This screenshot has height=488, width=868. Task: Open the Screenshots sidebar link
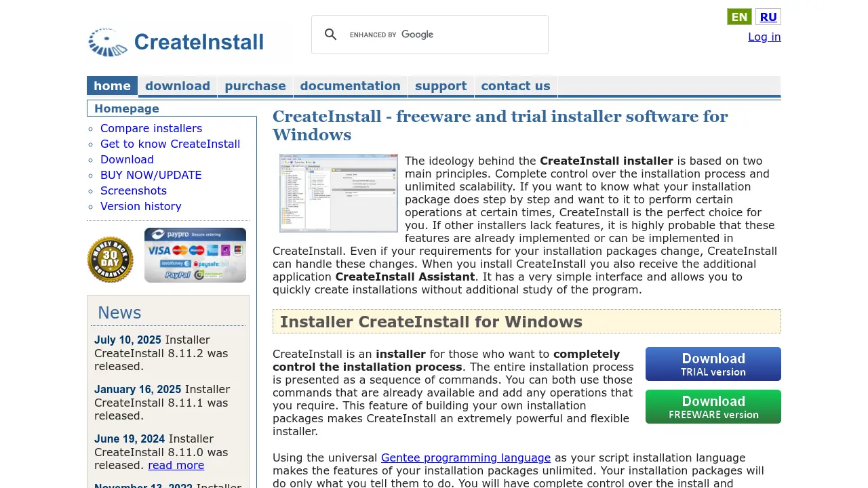pos(134,190)
